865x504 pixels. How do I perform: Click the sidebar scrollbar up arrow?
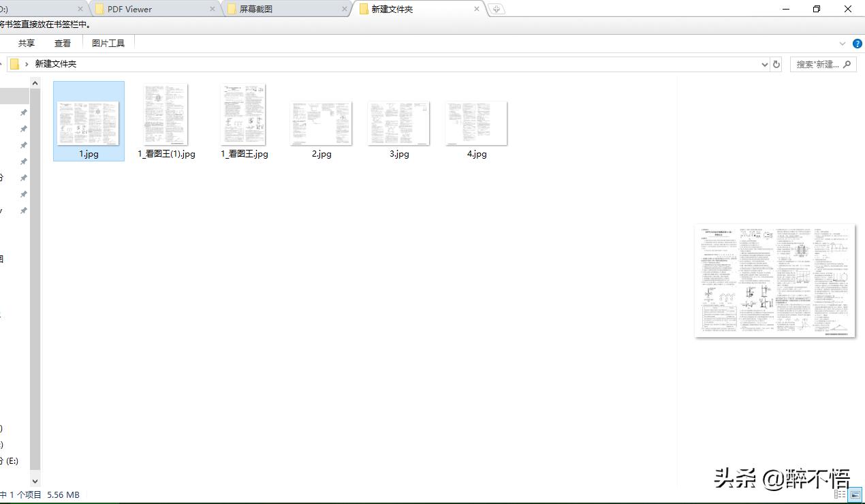tap(35, 82)
